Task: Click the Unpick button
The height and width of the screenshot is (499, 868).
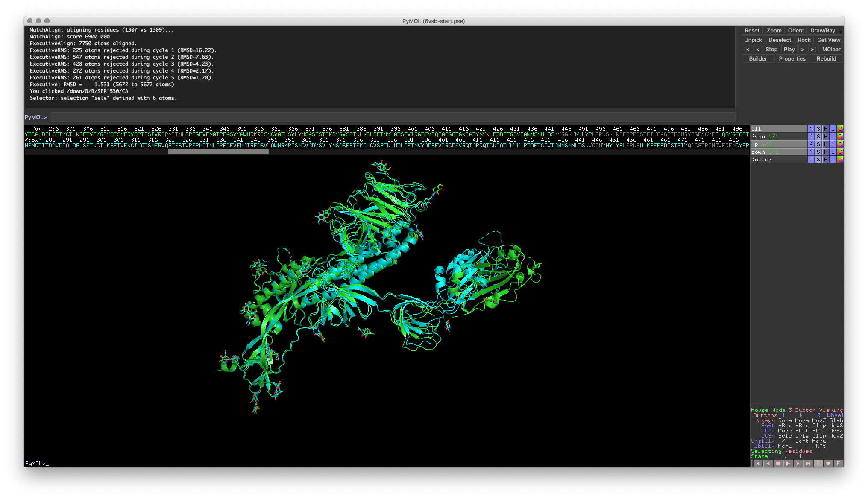Action: coord(753,40)
